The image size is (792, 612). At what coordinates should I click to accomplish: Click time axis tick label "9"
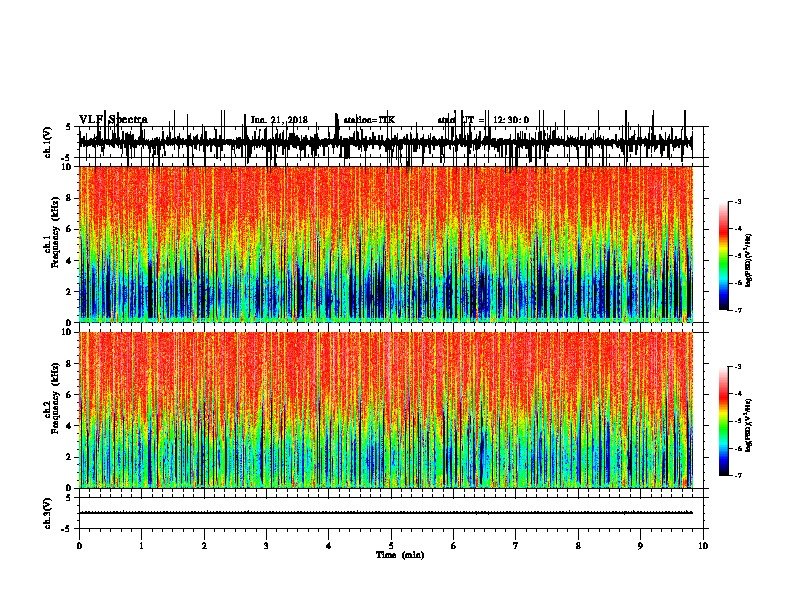[640, 546]
